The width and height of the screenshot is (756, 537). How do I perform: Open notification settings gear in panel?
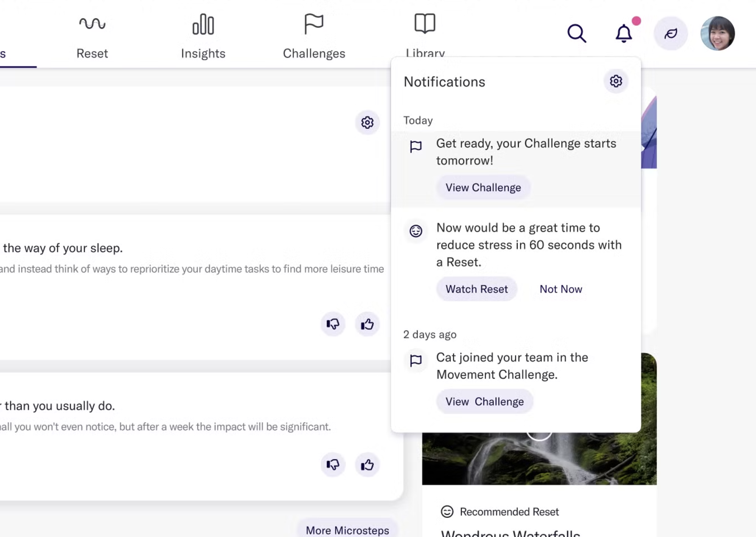point(616,81)
